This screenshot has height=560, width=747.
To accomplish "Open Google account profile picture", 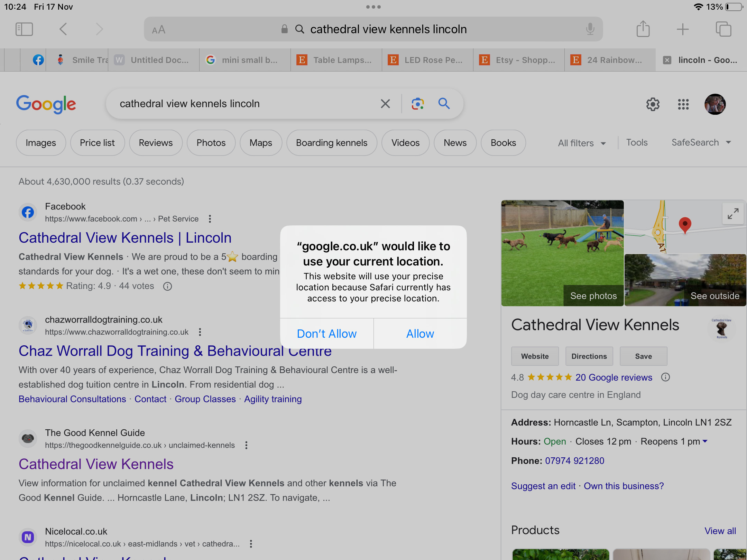I will 715,104.
